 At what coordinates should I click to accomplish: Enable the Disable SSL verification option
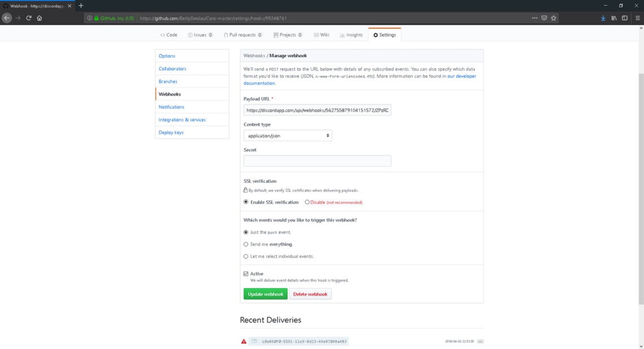coord(307,202)
